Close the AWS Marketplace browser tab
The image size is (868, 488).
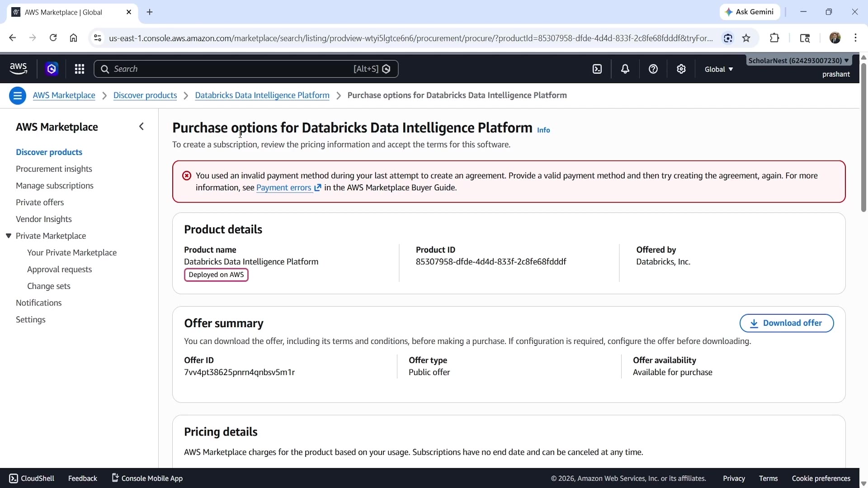point(129,12)
